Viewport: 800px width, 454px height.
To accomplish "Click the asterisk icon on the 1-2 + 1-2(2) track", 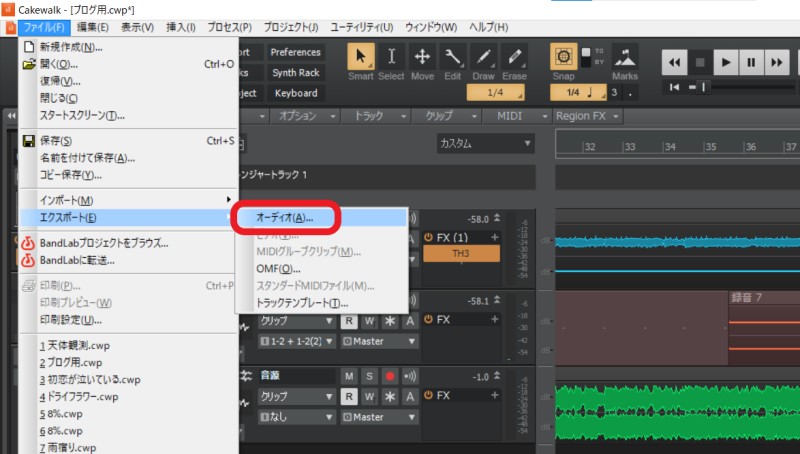I will 390,321.
